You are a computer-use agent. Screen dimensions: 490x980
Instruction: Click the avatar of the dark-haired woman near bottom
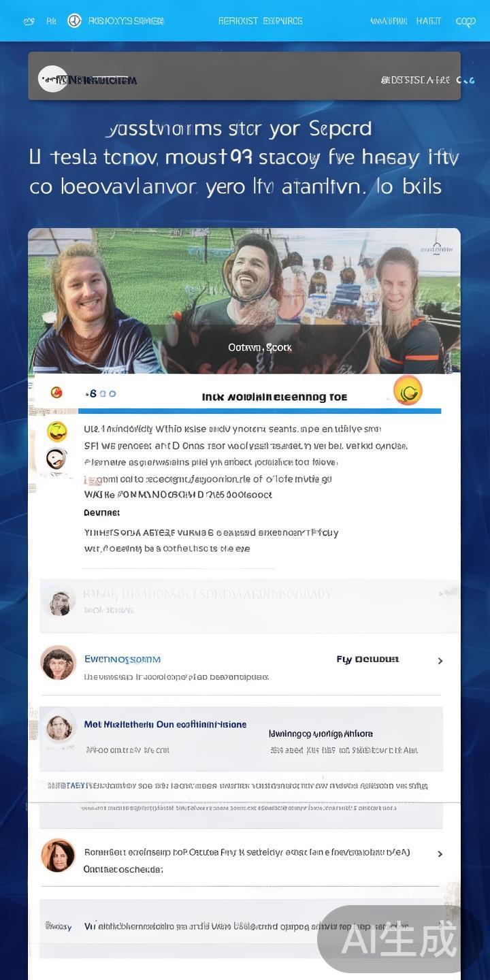click(58, 855)
